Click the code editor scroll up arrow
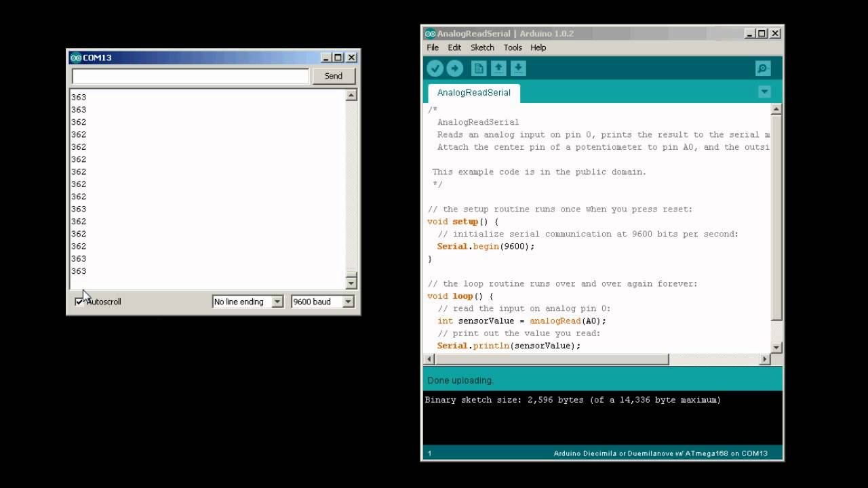Image resolution: width=868 pixels, height=488 pixels. click(x=776, y=109)
